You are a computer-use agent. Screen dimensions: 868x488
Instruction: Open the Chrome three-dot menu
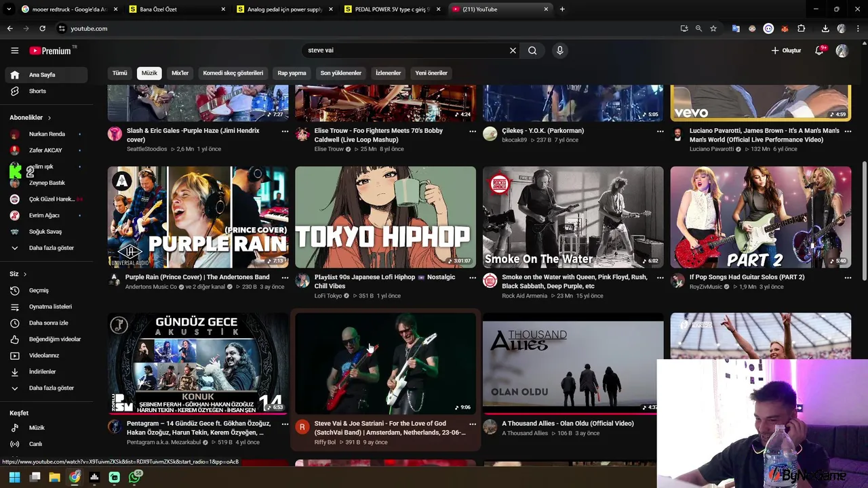click(x=857, y=28)
